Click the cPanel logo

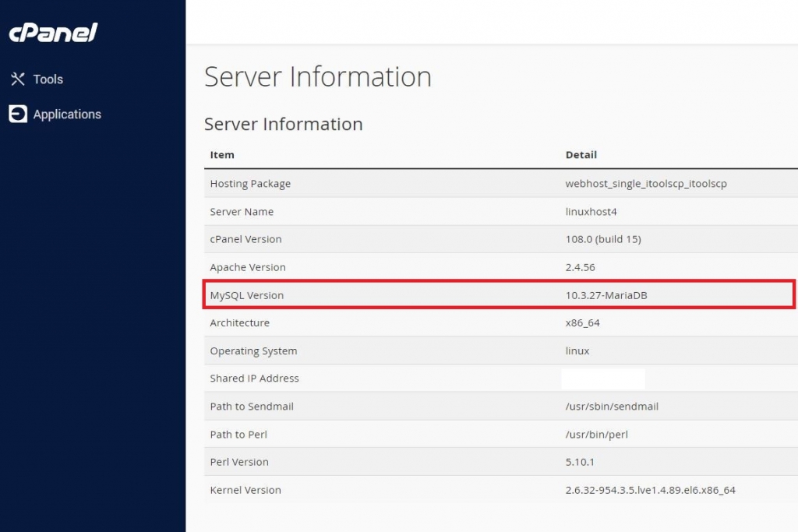click(x=54, y=33)
